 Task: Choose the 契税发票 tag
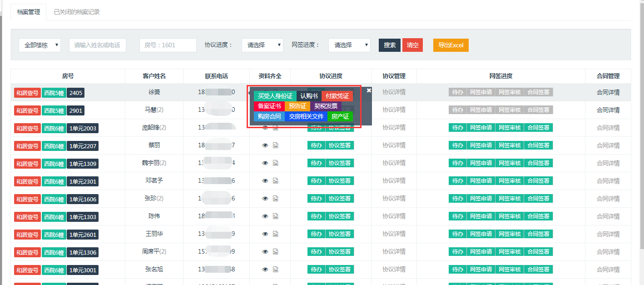[x=326, y=106]
